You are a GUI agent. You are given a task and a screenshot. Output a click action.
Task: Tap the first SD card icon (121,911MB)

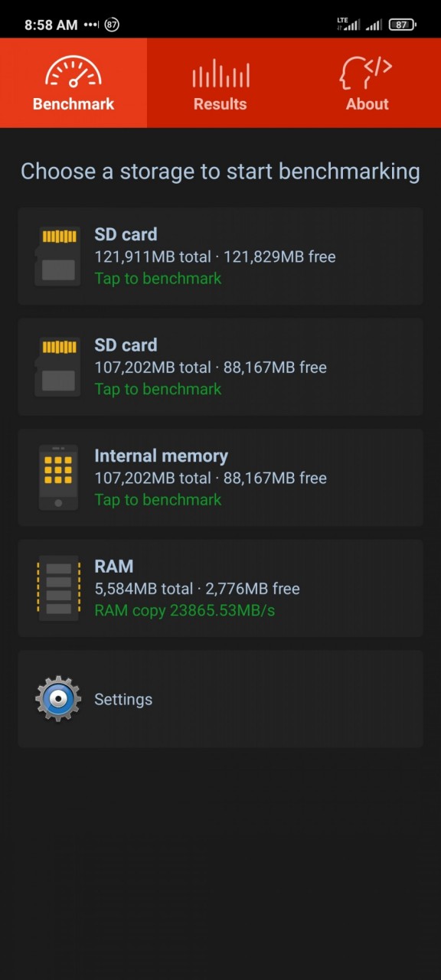58,256
